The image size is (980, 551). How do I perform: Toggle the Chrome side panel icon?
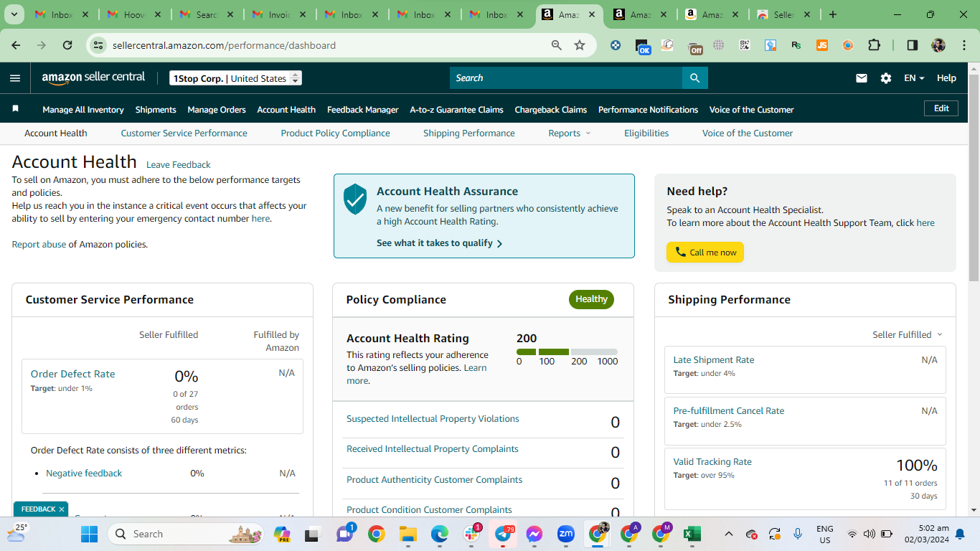[913, 45]
